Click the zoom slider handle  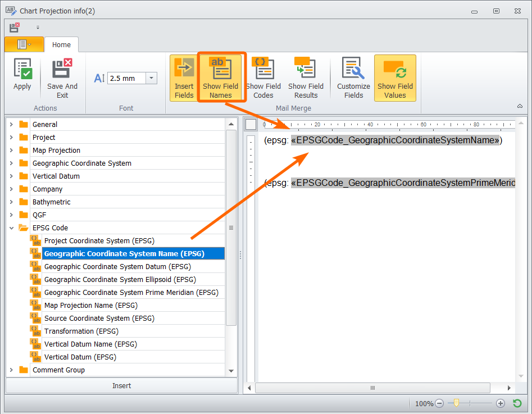pos(456,403)
